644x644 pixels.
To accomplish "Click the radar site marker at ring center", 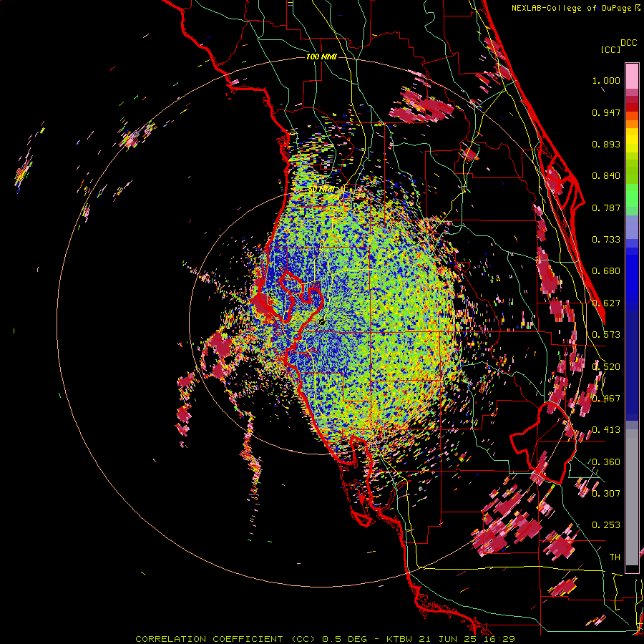I will (x=321, y=321).
